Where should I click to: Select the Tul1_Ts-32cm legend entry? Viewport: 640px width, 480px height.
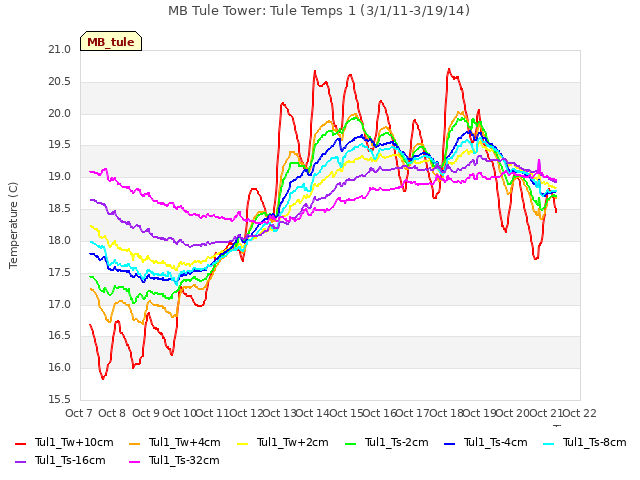click(174, 460)
